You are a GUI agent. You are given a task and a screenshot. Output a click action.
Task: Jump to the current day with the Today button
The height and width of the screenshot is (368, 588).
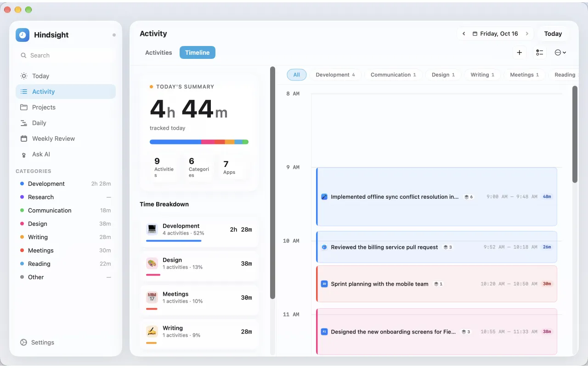[553, 34]
